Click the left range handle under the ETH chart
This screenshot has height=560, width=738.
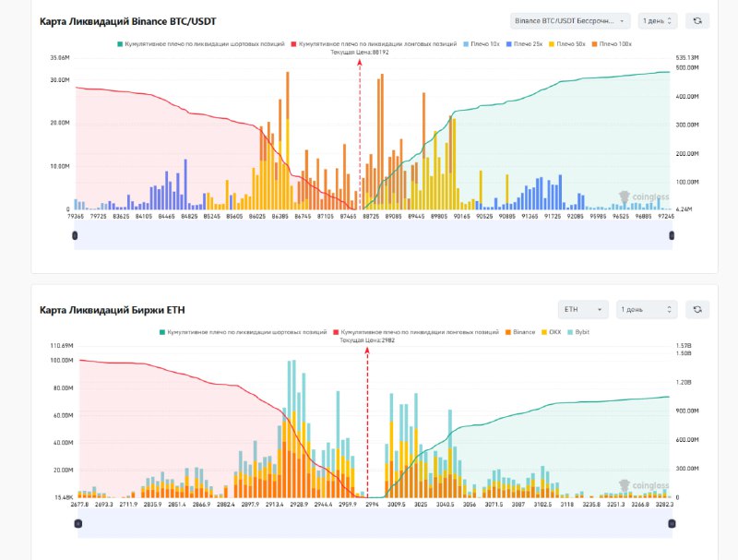pyautogui.click(x=78, y=524)
